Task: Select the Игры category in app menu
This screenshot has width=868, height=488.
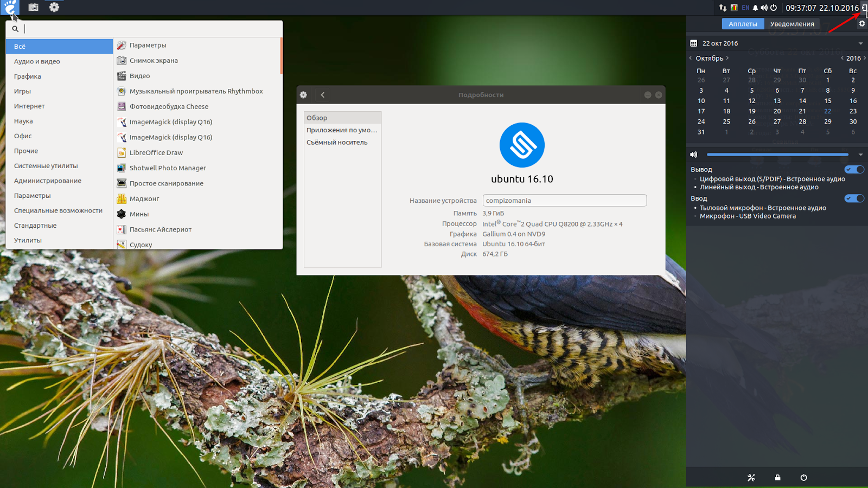Action: [x=23, y=91]
